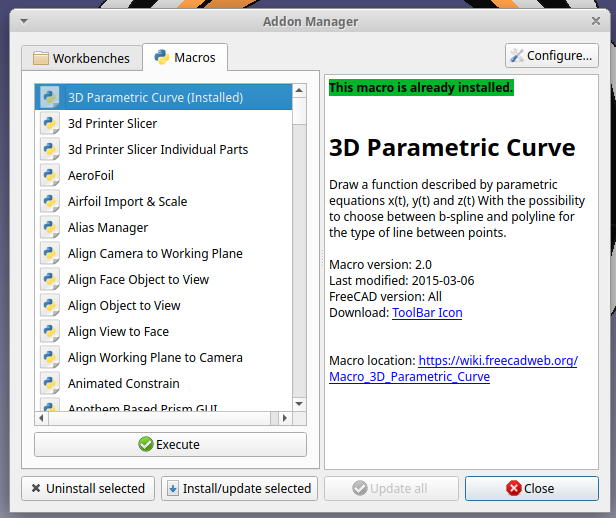This screenshot has width=616, height=518.
Task: Click the Align Object to View icon
Action: pos(50,306)
